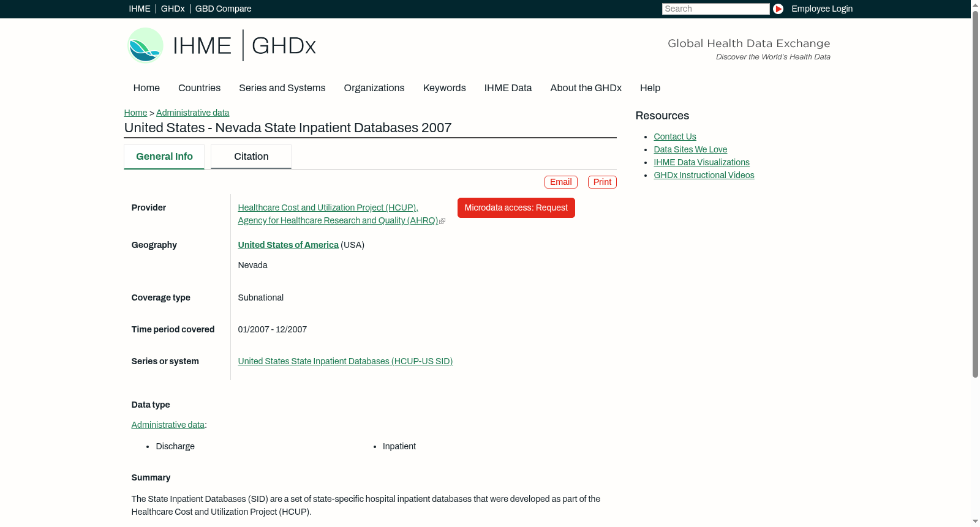The height and width of the screenshot is (527, 980).
Task: Select the IHME Data menu item
Action: click(x=508, y=88)
